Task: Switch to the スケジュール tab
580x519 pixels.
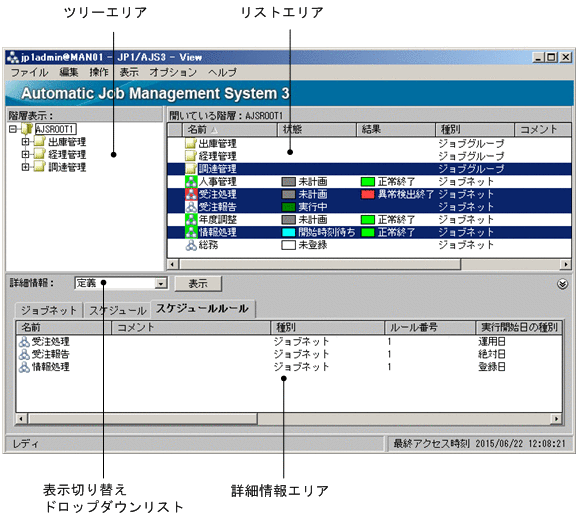Action: pos(118,311)
